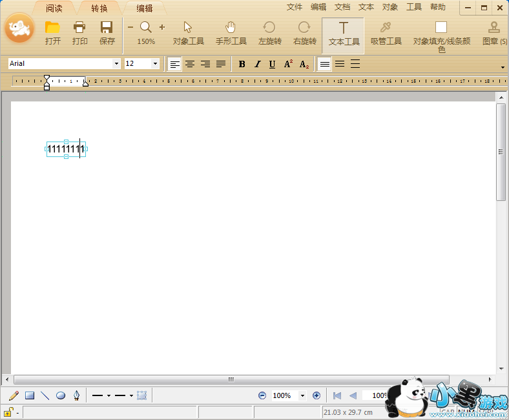Image resolution: width=509 pixels, height=420 pixels.
Task: Open the 文档 menu
Action: [342, 7]
